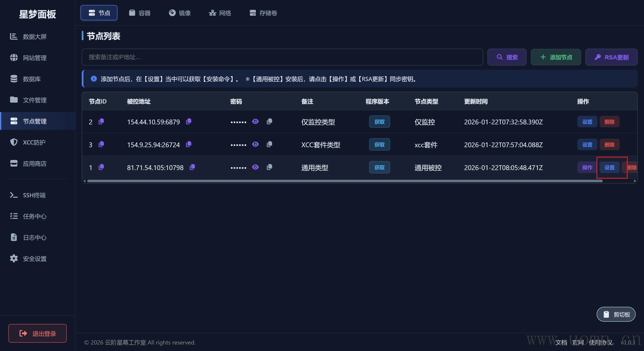The width and height of the screenshot is (644, 351).
Task: Copy address 154.44.10.59:6879 via copy icon
Action: pos(188,122)
